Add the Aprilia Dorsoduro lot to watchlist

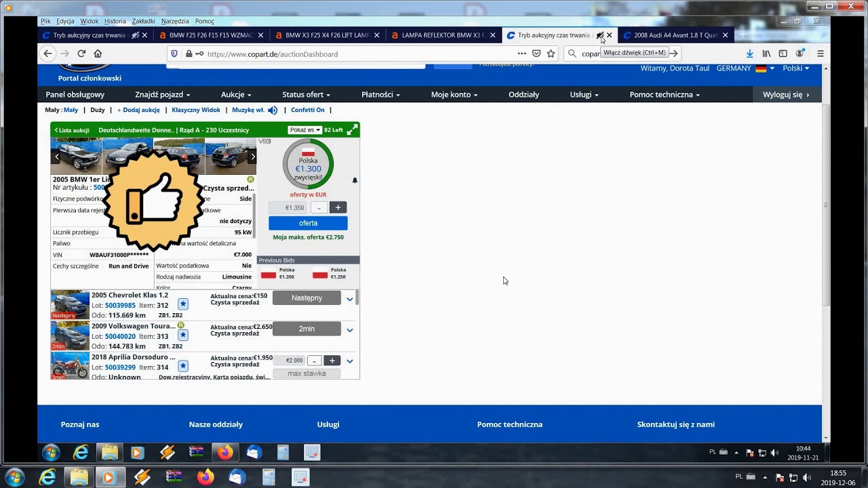pyautogui.click(x=183, y=366)
